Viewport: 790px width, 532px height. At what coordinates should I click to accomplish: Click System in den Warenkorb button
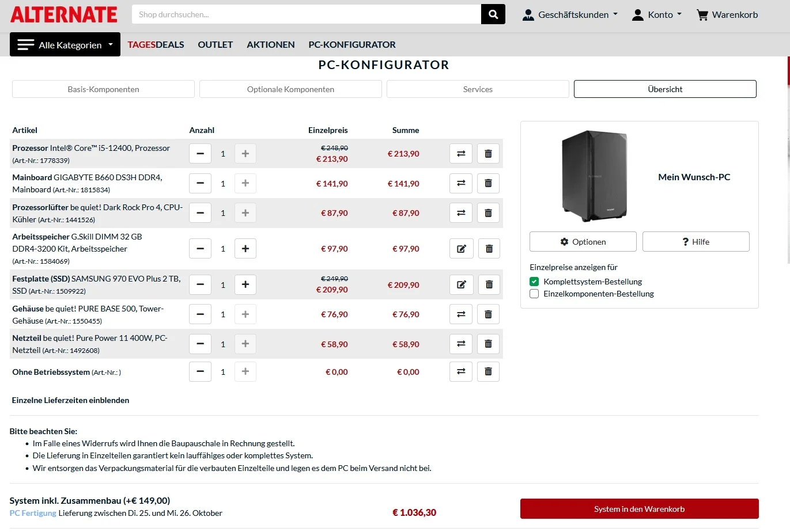[x=640, y=509]
